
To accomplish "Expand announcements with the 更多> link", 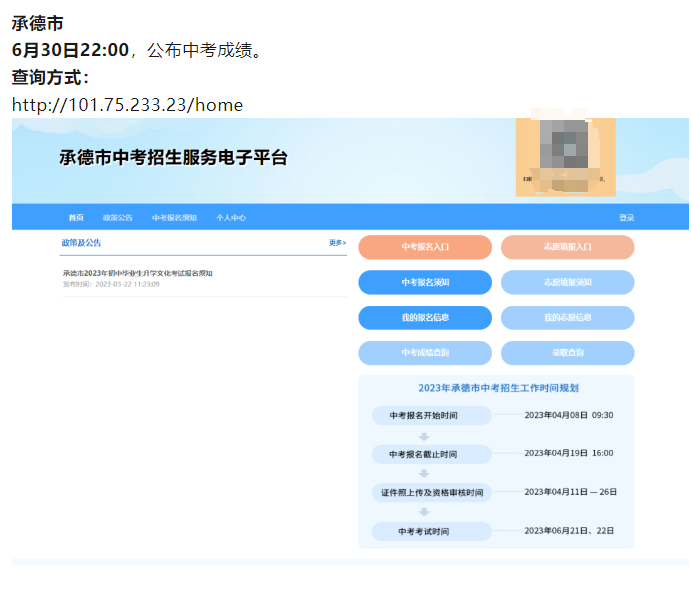I will click(337, 243).
